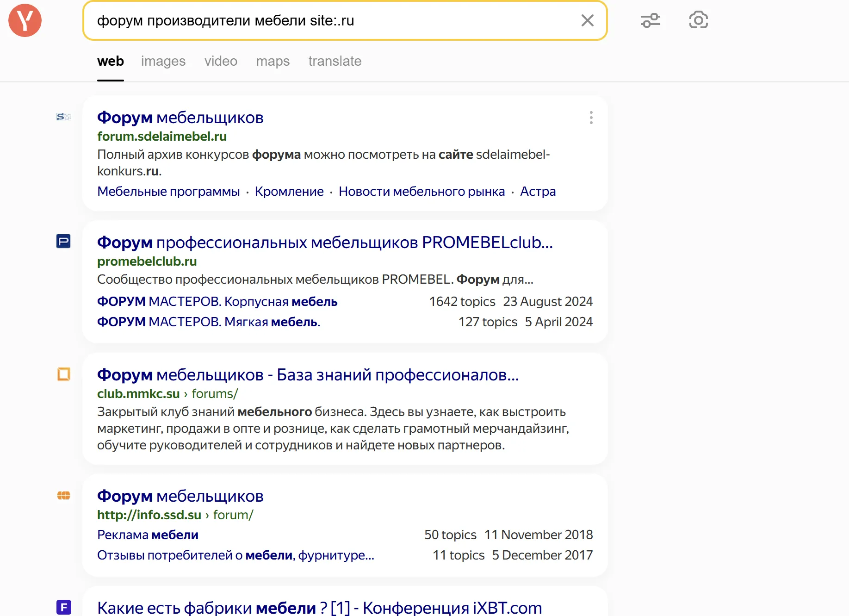
Task: Click the club.mmkc.su orange favicon
Action: [x=63, y=374]
